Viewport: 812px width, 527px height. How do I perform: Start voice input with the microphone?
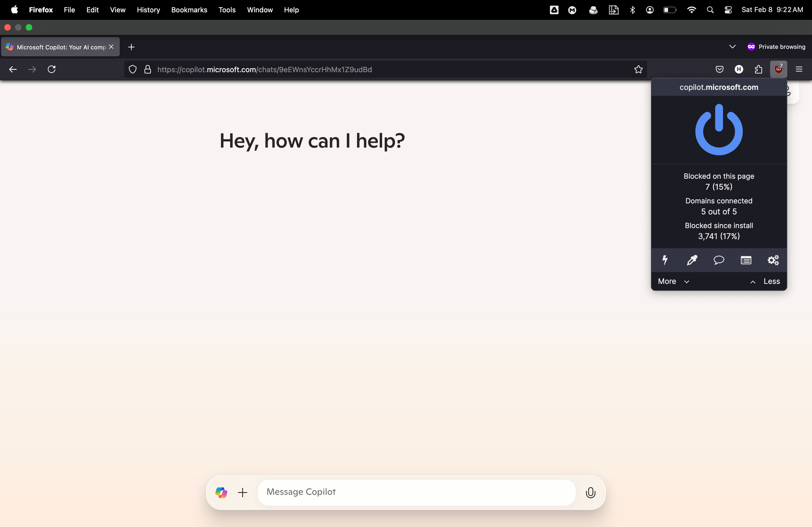[x=590, y=492]
